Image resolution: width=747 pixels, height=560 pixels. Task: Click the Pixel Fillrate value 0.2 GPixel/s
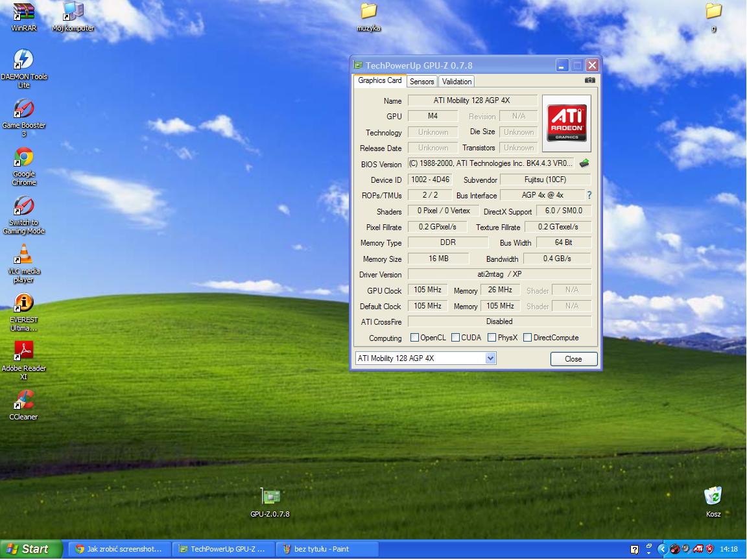click(437, 227)
